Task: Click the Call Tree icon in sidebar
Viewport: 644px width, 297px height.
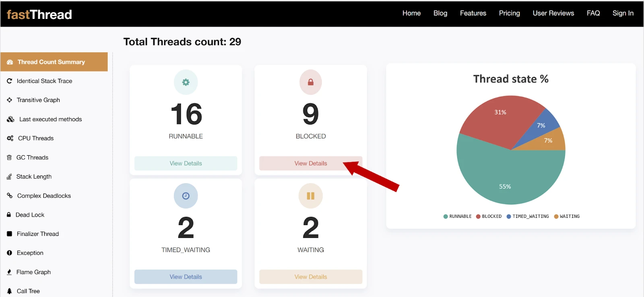Action: [9, 291]
